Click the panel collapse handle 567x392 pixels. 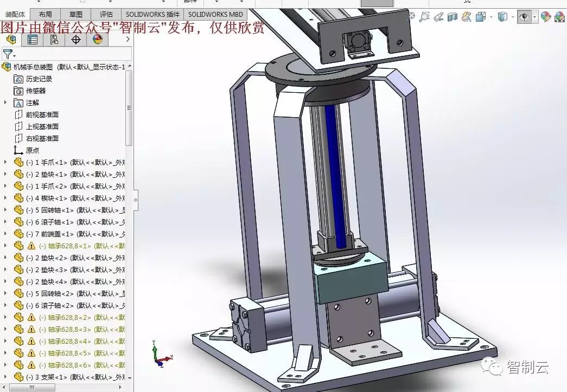tap(136, 200)
